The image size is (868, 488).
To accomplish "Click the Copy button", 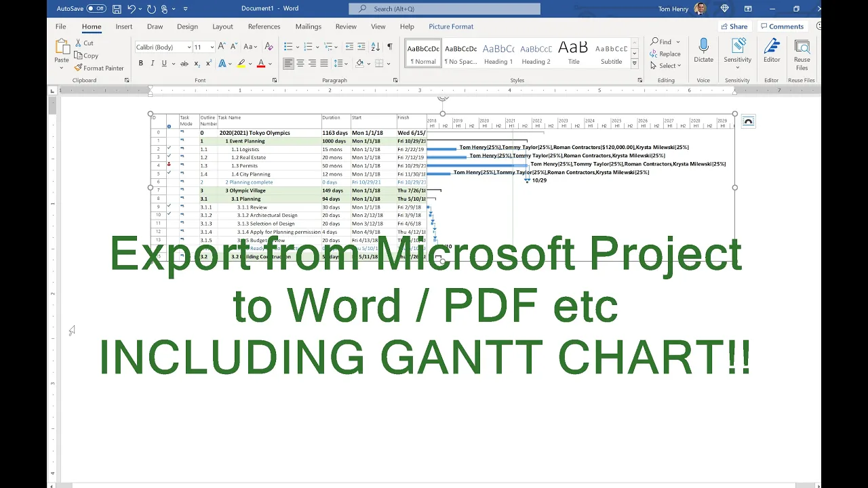I will [86, 56].
